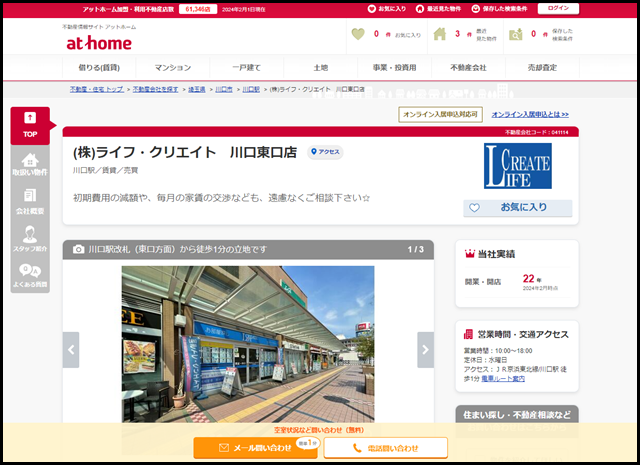Image resolution: width=640 pixels, height=465 pixels.
Task: Click 営業時間：10:00～18:00 text
Action: (498, 351)
